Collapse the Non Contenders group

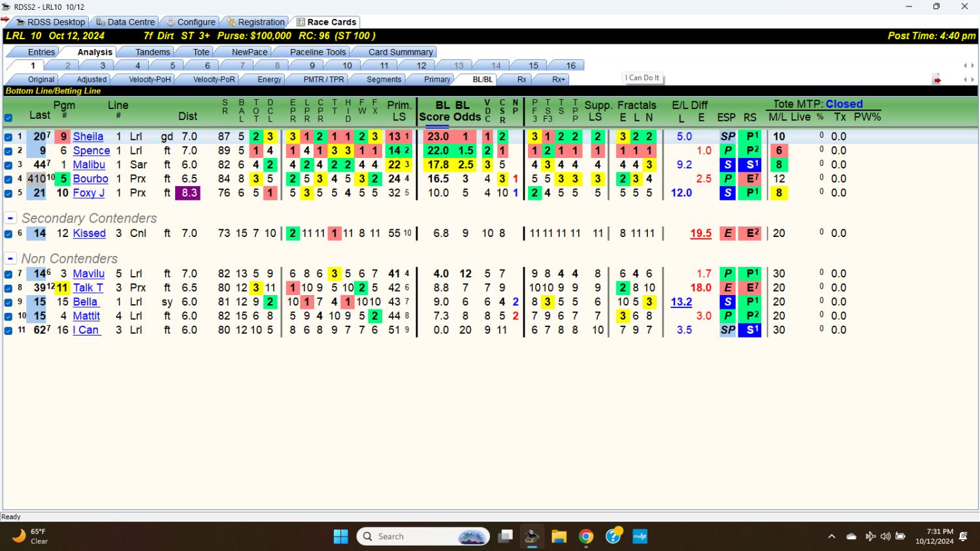click(10, 259)
